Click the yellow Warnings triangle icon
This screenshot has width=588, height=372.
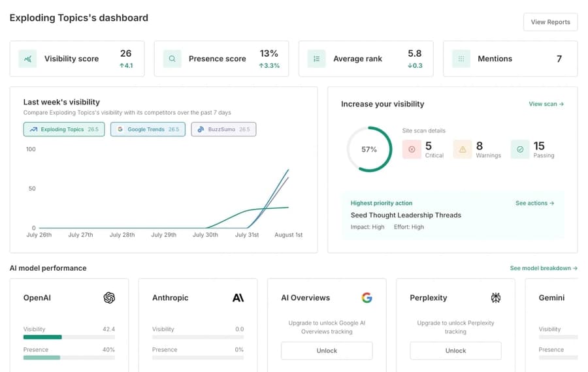pyautogui.click(x=463, y=149)
